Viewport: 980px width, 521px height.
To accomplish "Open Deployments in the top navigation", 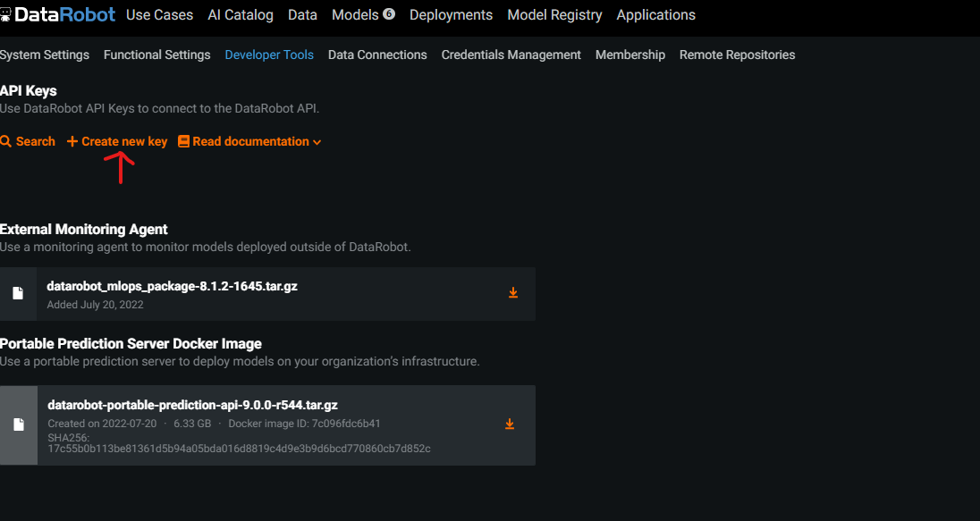I will point(451,14).
